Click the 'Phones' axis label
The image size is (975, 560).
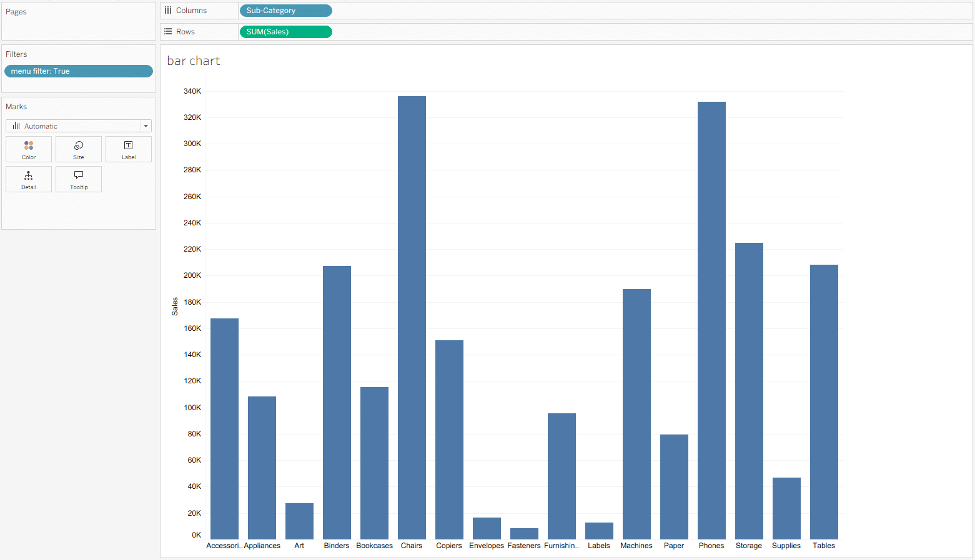tap(711, 546)
